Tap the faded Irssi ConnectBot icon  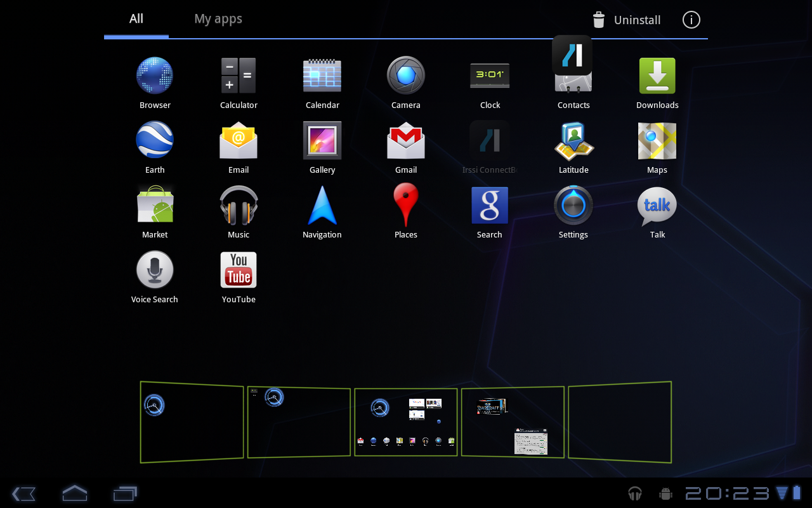490,147
